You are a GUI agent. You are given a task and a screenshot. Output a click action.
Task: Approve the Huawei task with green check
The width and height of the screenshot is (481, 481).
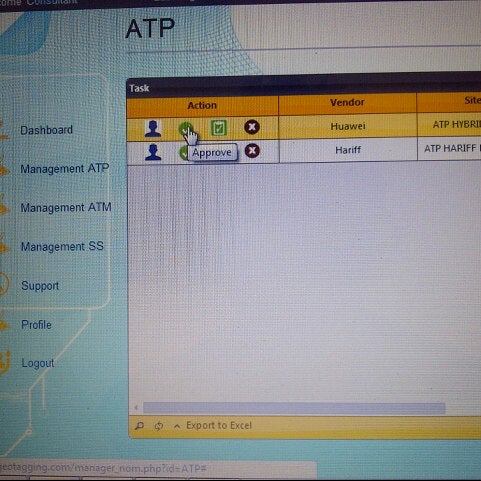pyautogui.click(x=185, y=129)
